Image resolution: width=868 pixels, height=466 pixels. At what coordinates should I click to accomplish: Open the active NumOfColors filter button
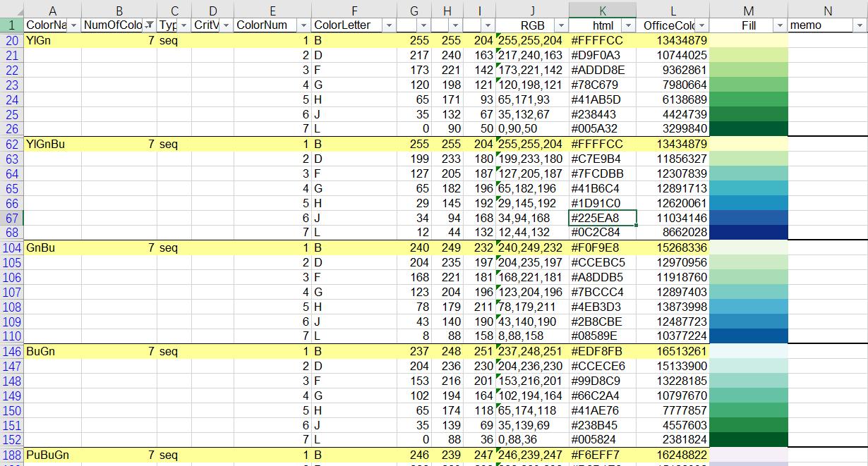click(149, 25)
